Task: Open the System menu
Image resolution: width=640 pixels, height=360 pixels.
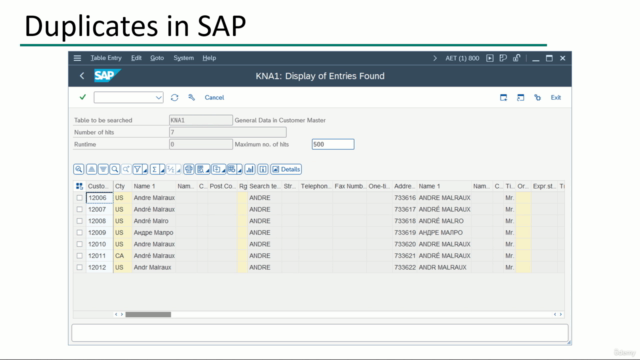Action: point(184,58)
